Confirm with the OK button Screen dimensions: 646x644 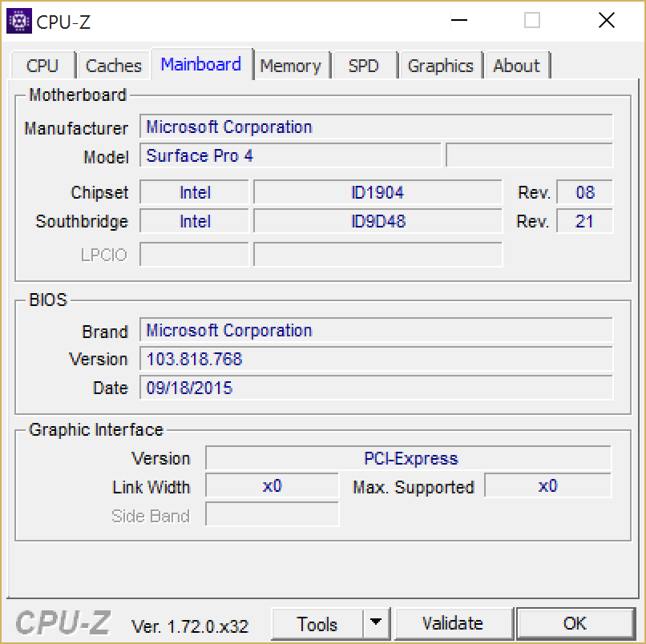coord(575,624)
